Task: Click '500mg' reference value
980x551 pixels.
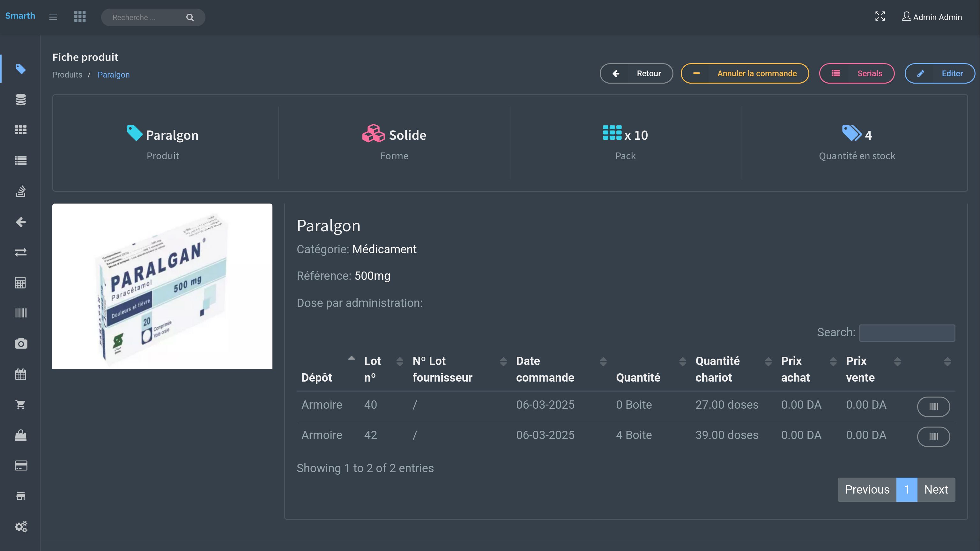Action: point(372,276)
